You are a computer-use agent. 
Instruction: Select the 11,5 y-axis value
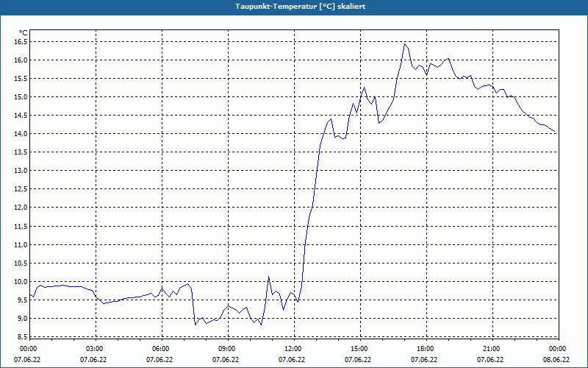coord(21,227)
